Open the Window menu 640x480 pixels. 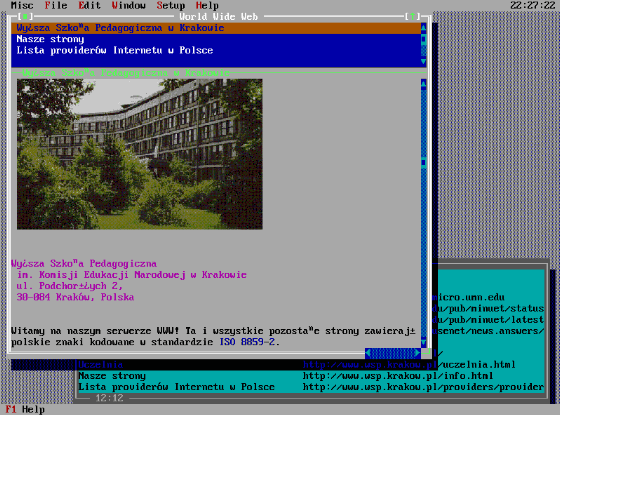click(x=129, y=5)
